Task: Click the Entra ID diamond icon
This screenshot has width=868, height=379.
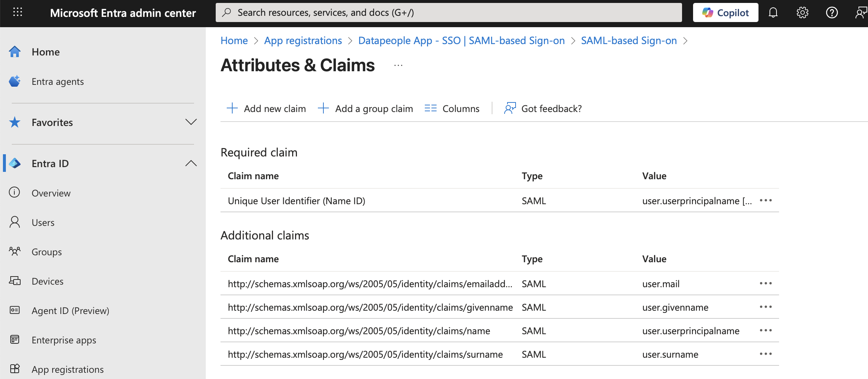Action: [15, 163]
